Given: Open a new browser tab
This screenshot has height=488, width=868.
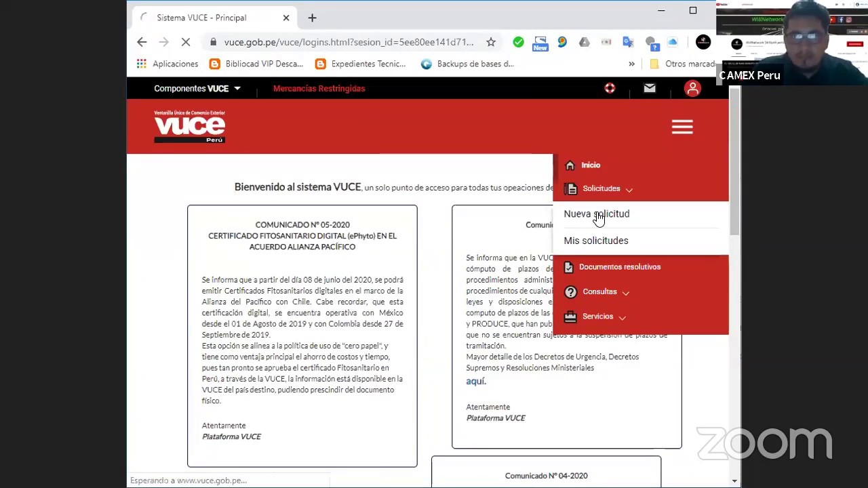Looking at the screenshot, I should 312,18.
